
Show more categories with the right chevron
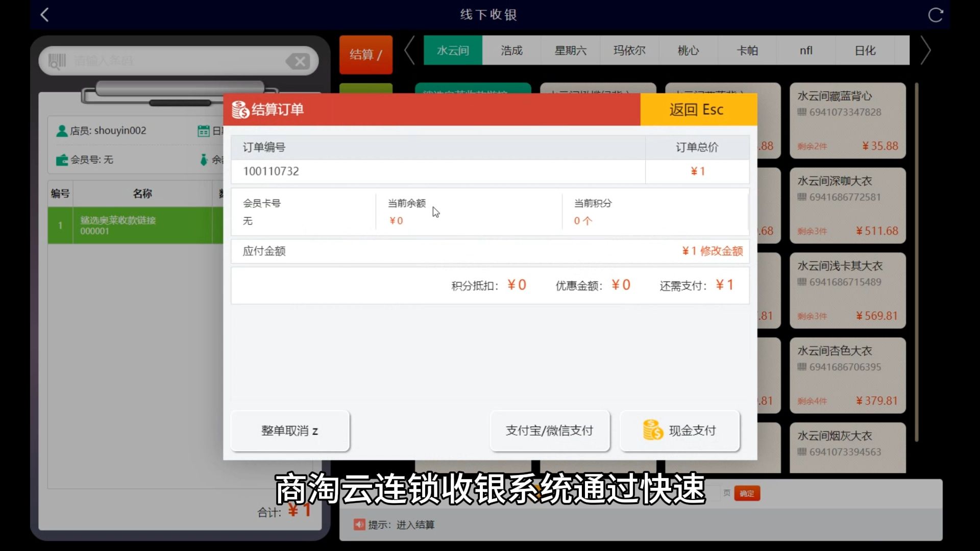(925, 51)
